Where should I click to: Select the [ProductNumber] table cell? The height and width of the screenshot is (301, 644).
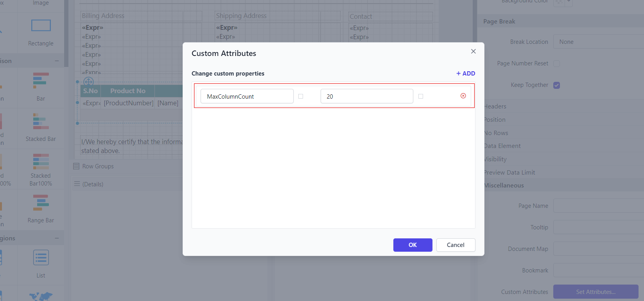click(x=128, y=103)
